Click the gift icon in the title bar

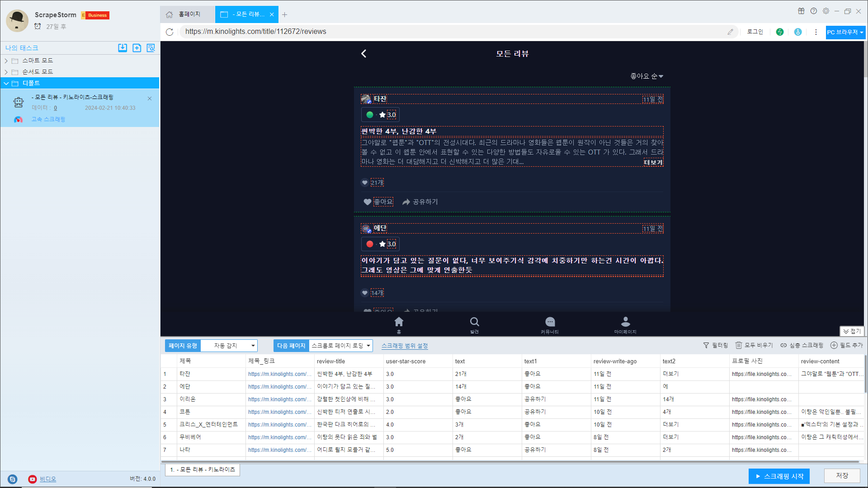point(801,11)
